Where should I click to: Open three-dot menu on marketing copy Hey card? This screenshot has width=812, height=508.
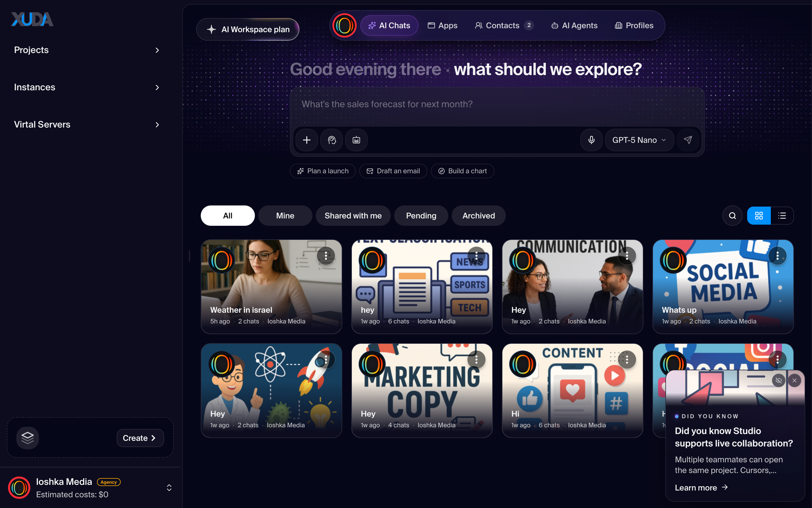click(x=476, y=360)
